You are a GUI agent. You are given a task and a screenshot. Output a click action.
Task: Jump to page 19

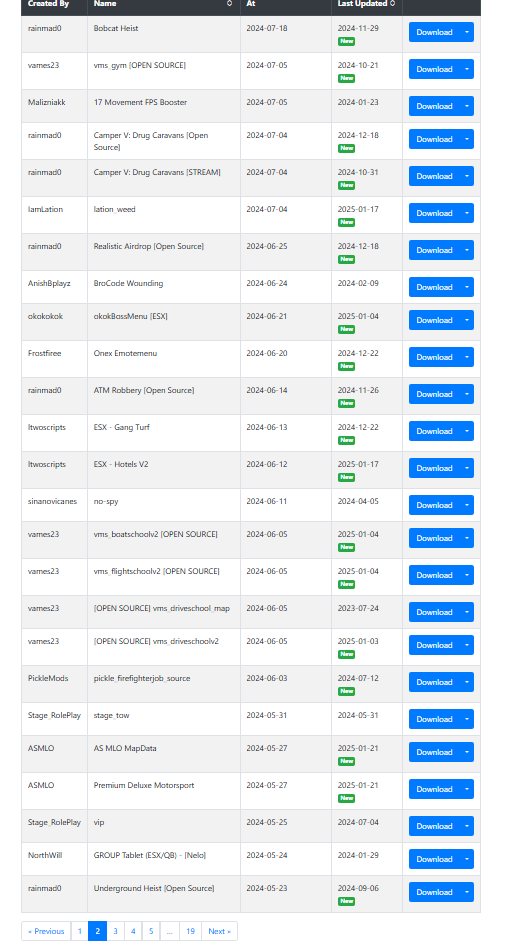click(190, 931)
